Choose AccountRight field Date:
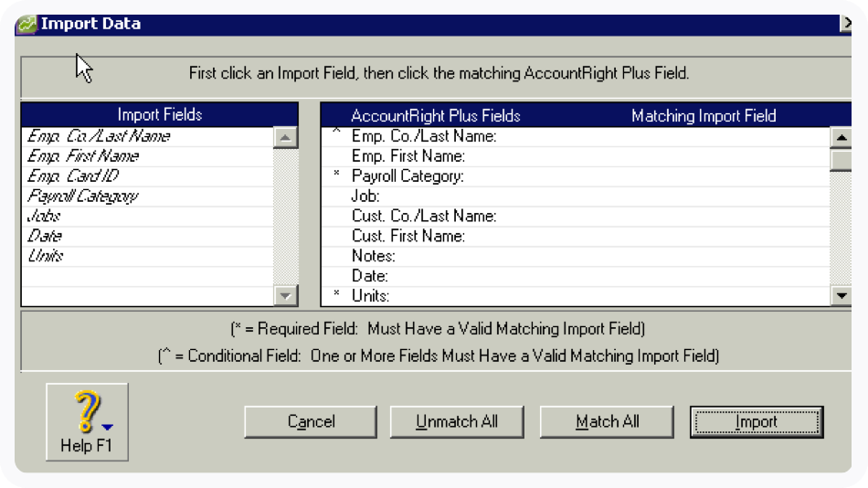This screenshot has width=868, height=488. [x=576, y=276]
